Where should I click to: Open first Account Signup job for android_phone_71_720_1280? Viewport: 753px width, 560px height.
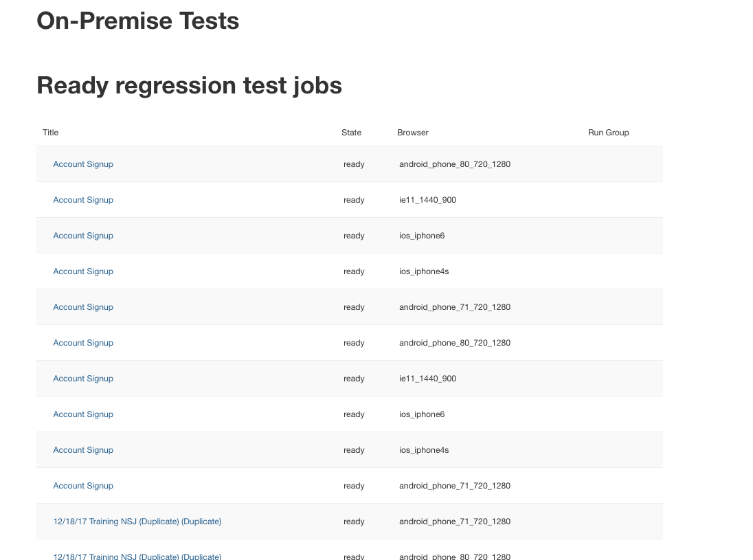(83, 307)
